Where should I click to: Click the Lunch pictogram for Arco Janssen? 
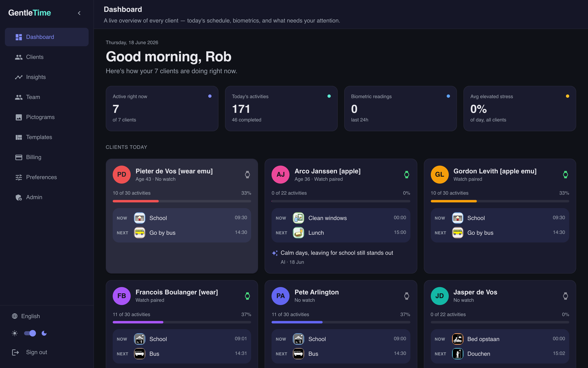point(298,233)
